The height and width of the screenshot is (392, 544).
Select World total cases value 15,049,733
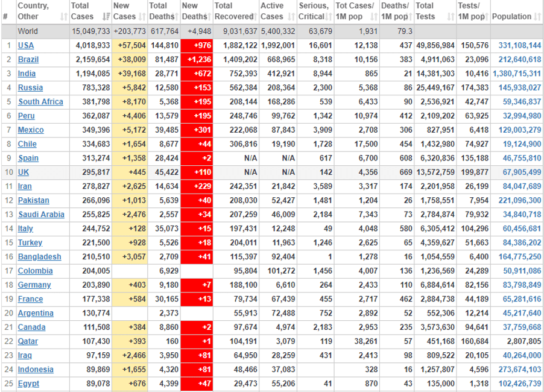[x=90, y=31]
